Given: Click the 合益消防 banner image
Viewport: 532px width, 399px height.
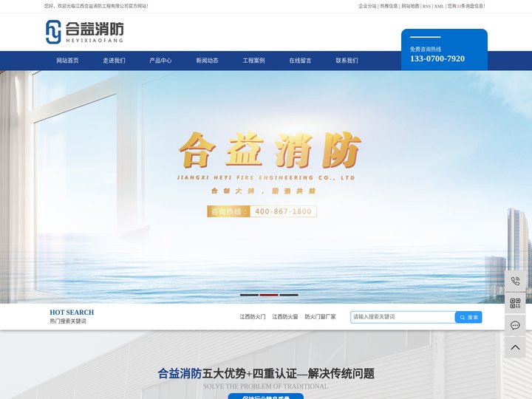Looking at the screenshot, I should tap(266, 187).
